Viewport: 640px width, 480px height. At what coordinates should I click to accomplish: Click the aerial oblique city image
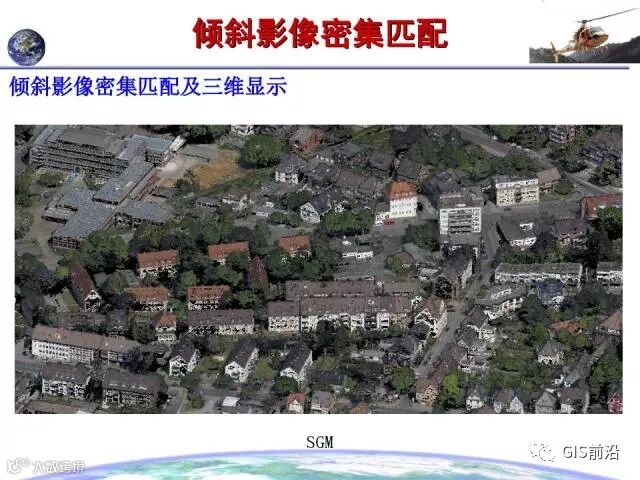click(x=319, y=269)
